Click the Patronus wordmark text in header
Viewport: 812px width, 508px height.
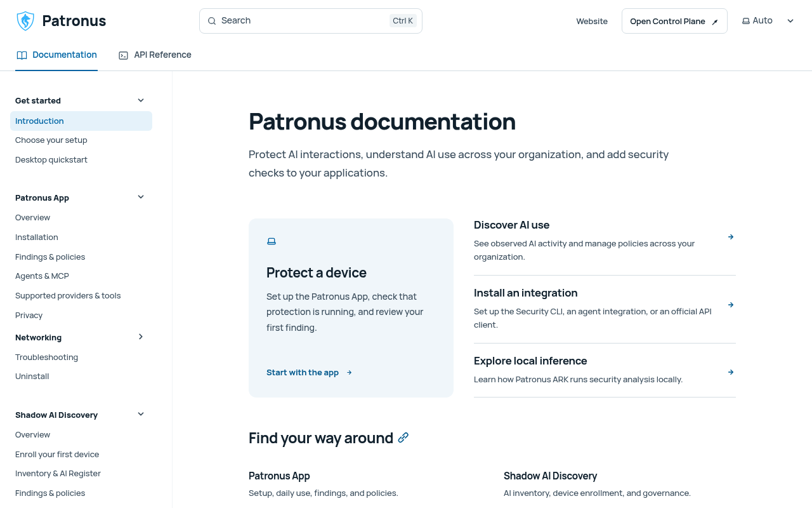pyautogui.click(x=74, y=21)
